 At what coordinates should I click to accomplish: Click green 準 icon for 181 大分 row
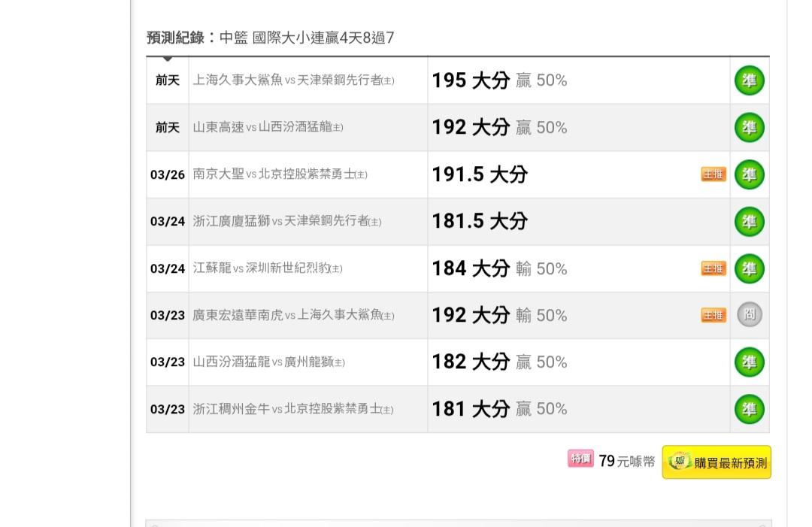[x=749, y=409]
